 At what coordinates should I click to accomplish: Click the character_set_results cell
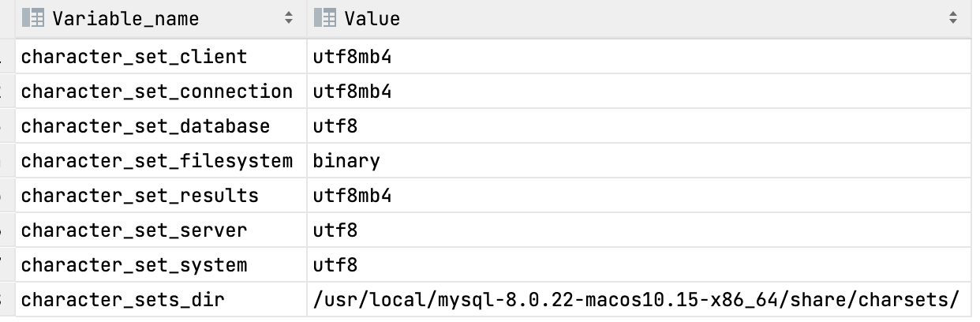[140, 196]
